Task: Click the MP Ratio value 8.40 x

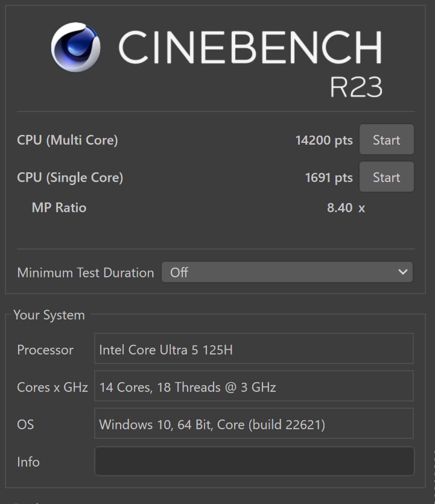Action: [346, 208]
